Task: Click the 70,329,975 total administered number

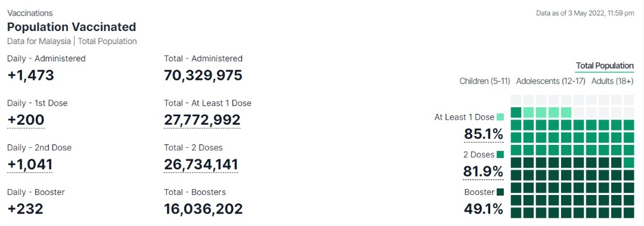Action: (x=203, y=75)
